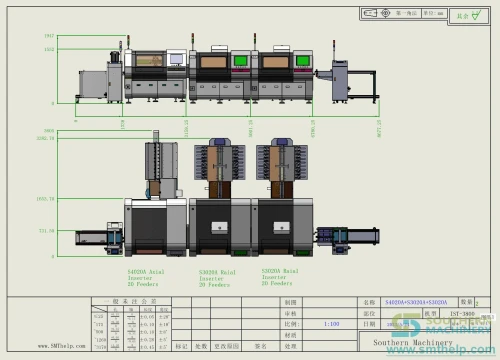This screenshot has height=360, width=500.
Task: Click the S3020A caption under the right machine
Action: point(280,277)
